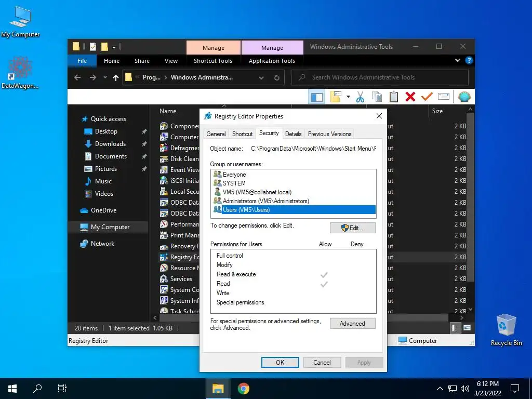Select the Recycle Bin desktop icon
The image size is (532, 399).
click(506, 329)
